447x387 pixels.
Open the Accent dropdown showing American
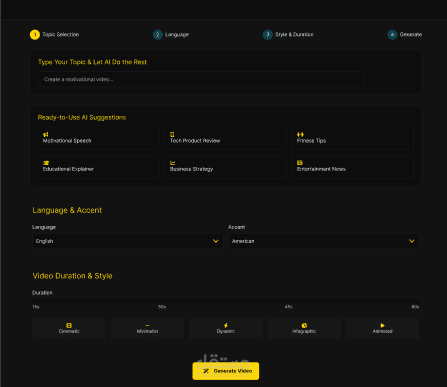323,241
